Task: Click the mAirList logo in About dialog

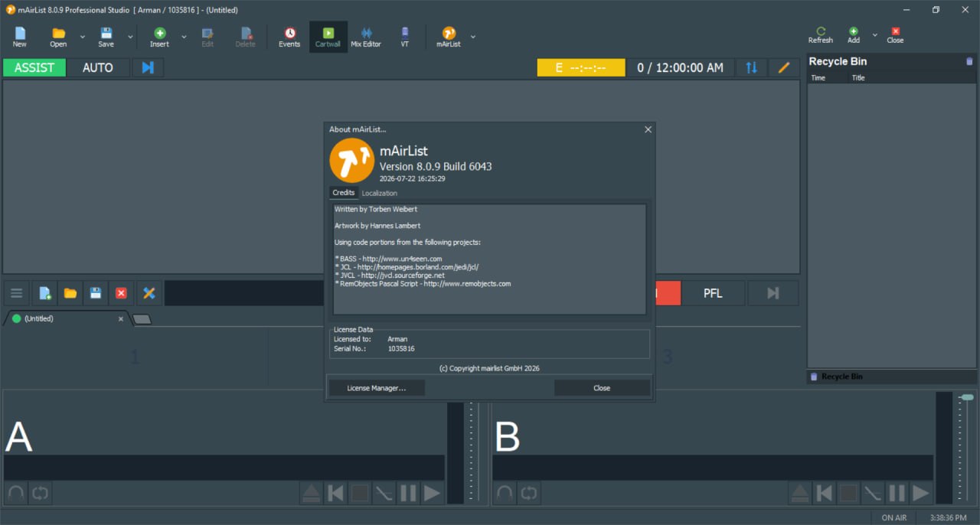Action: tap(351, 161)
